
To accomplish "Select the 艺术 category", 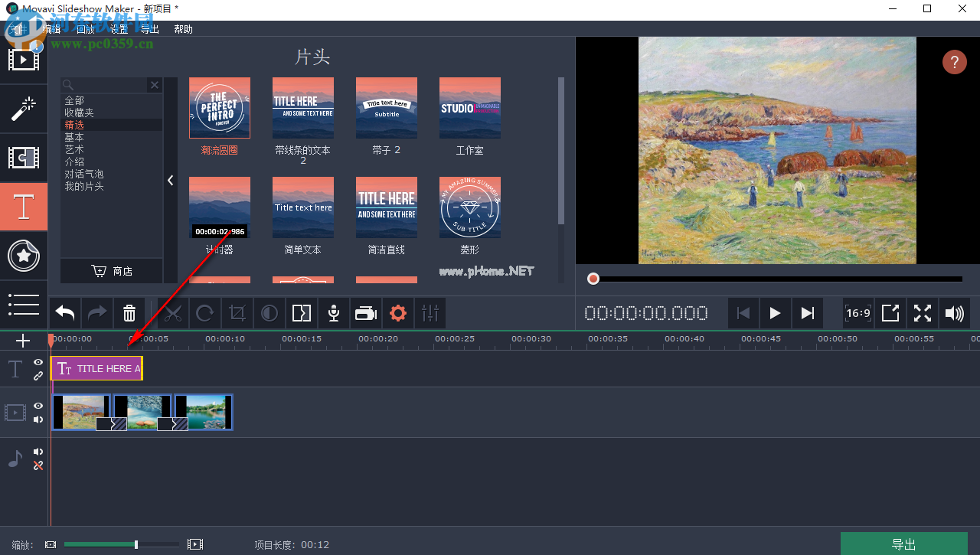I will pos(74,149).
